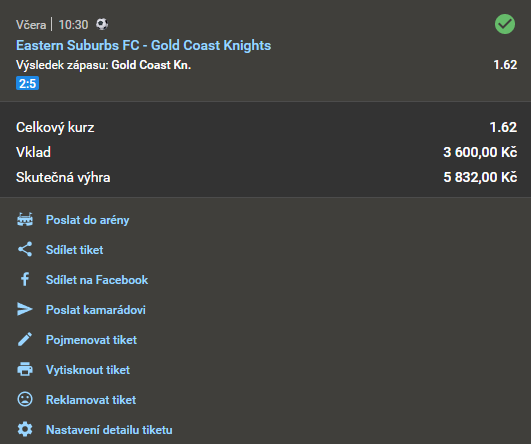The image size is (531, 444).
Task: Click the stadium icon for Poslat do arény
Action: coord(25,219)
